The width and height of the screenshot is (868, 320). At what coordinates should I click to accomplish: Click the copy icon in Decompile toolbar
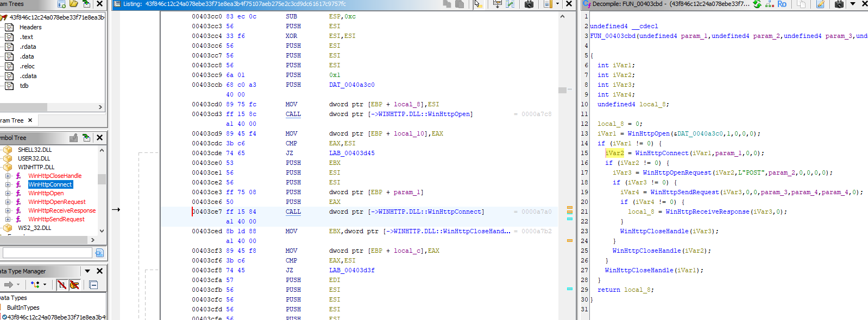click(802, 4)
